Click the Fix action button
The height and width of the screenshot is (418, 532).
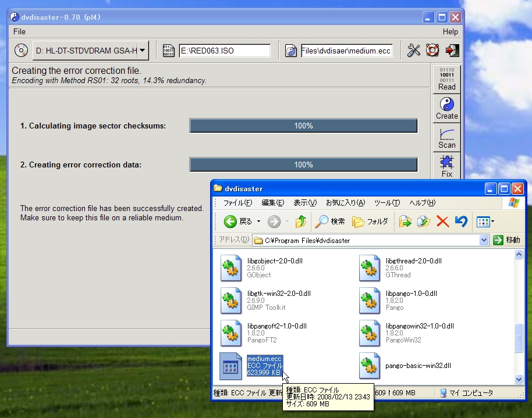pyautogui.click(x=447, y=166)
